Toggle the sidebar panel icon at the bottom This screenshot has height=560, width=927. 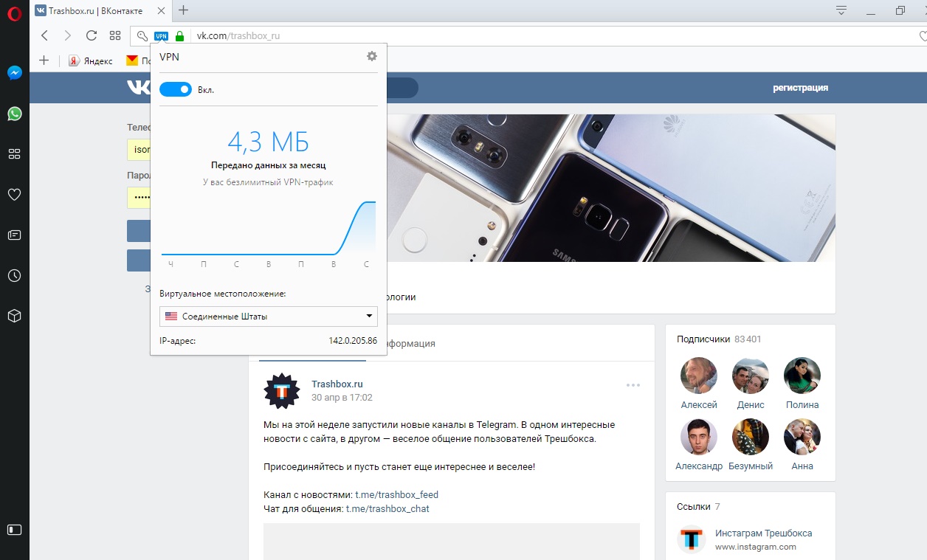tap(15, 530)
